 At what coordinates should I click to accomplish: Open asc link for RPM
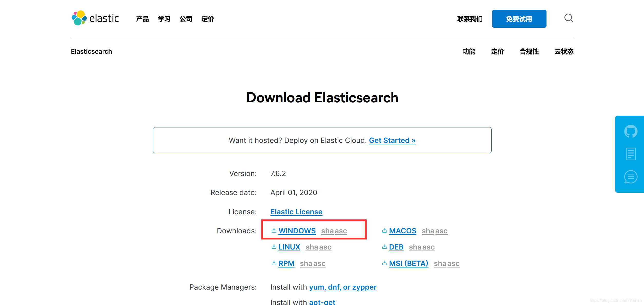(319, 263)
